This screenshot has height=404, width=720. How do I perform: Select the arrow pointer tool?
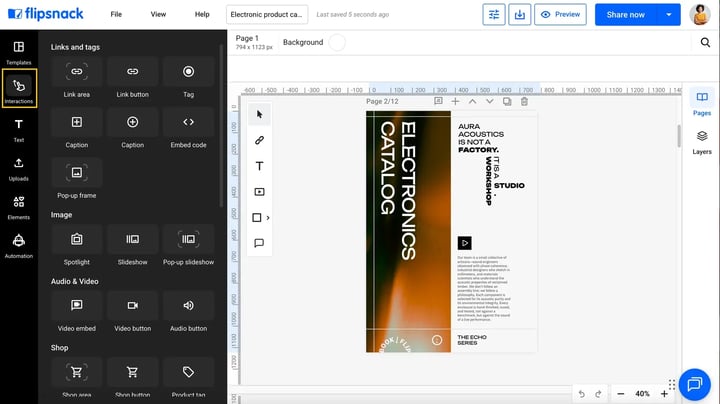pyautogui.click(x=259, y=114)
